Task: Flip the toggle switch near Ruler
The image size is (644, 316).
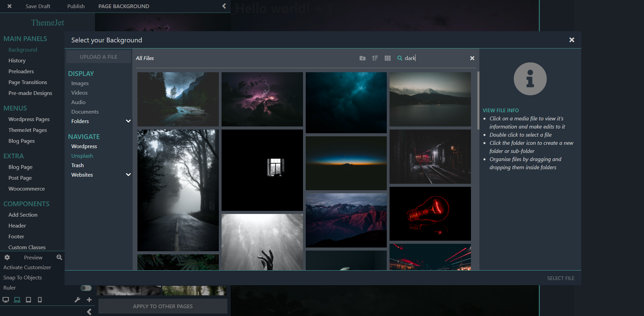Action: click(86, 288)
